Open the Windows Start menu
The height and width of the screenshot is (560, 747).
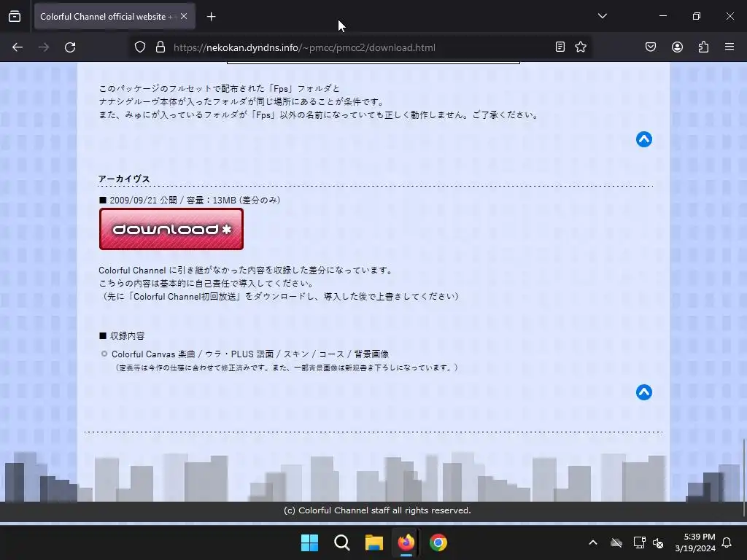pos(309,542)
